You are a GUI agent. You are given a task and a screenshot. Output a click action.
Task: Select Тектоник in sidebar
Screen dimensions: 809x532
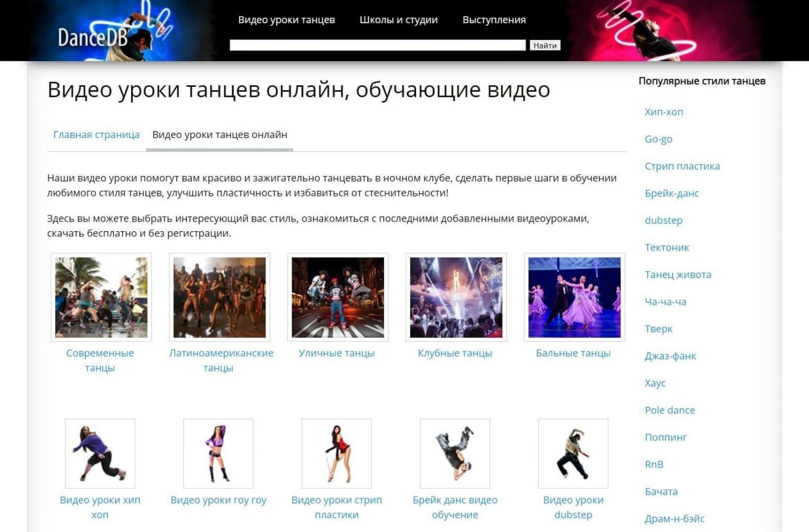click(x=667, y=248)
